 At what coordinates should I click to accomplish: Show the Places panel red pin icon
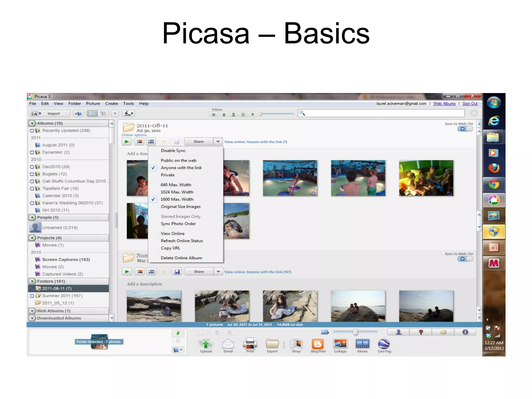421,332
